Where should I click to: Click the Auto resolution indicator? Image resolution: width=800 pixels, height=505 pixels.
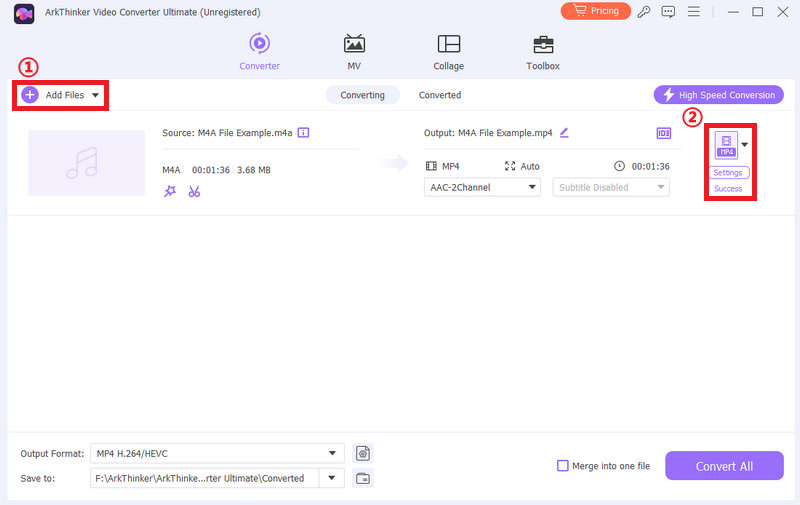pyautogui.click(x=522, y=166)
